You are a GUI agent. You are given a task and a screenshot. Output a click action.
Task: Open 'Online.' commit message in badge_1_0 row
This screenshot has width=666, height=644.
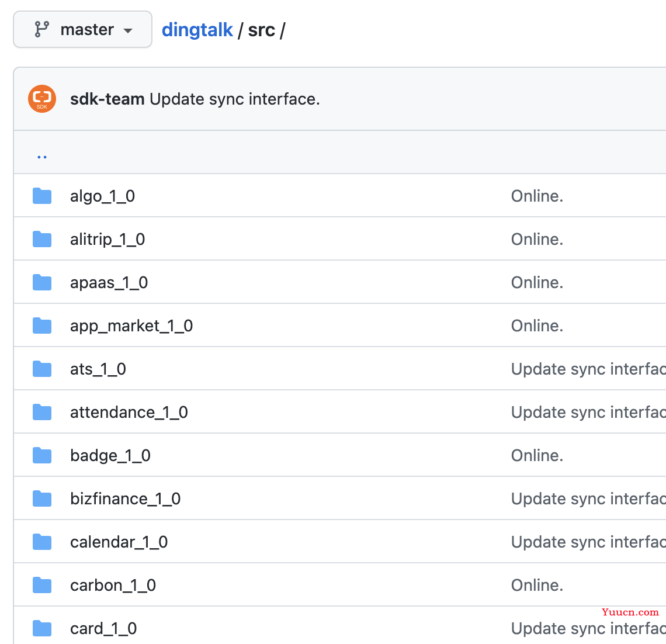click(537, 456)
